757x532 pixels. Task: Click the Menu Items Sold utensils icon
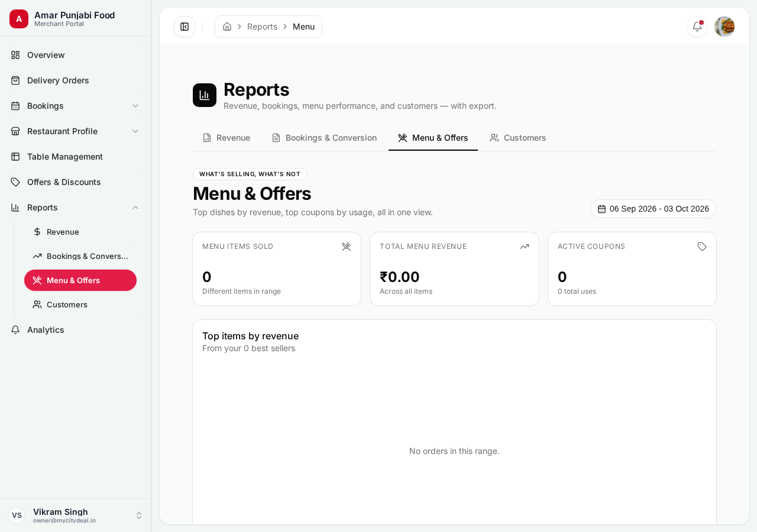[347, 246]
